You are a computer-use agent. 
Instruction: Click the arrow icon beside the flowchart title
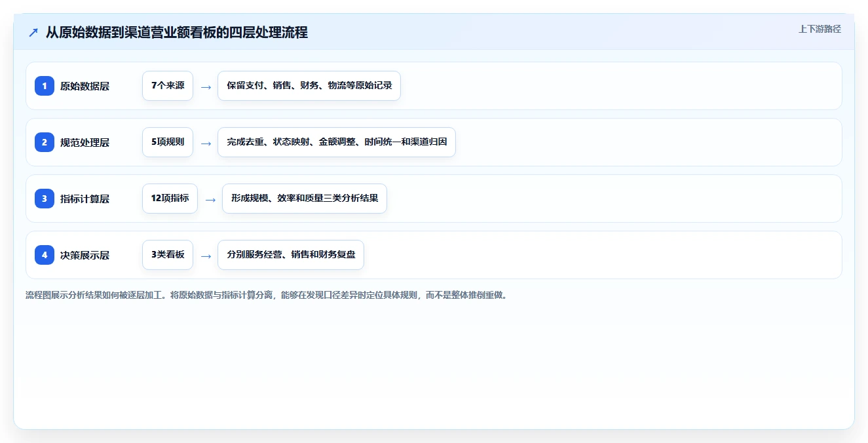click(x=33, y=32)
